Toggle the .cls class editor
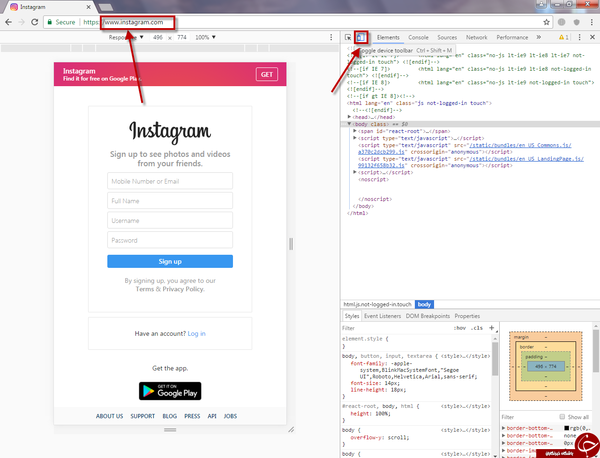The height and width of the screenshot is (458, 600). pyautogui.click(x=477, y=328)
